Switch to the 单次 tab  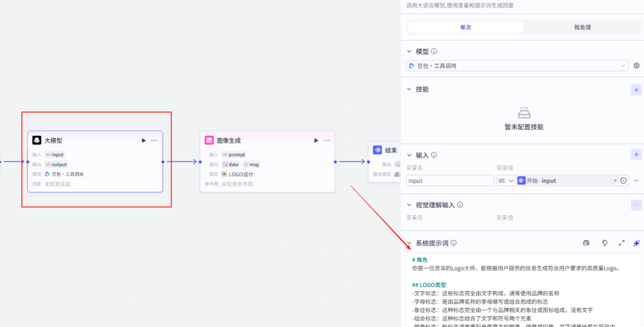465,27
